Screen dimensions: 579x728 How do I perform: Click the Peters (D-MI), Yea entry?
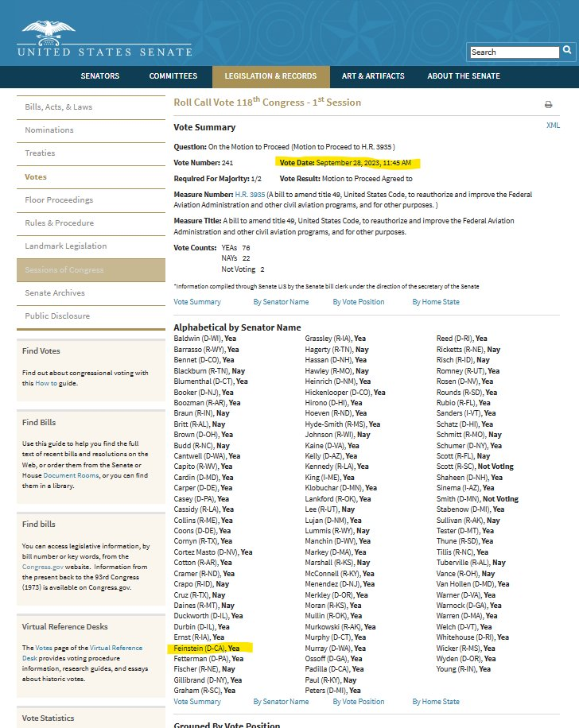click(332, 691)
